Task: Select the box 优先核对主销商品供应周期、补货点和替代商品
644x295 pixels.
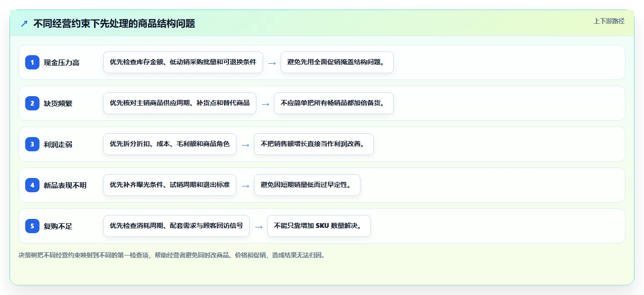Action: point(180,103)
